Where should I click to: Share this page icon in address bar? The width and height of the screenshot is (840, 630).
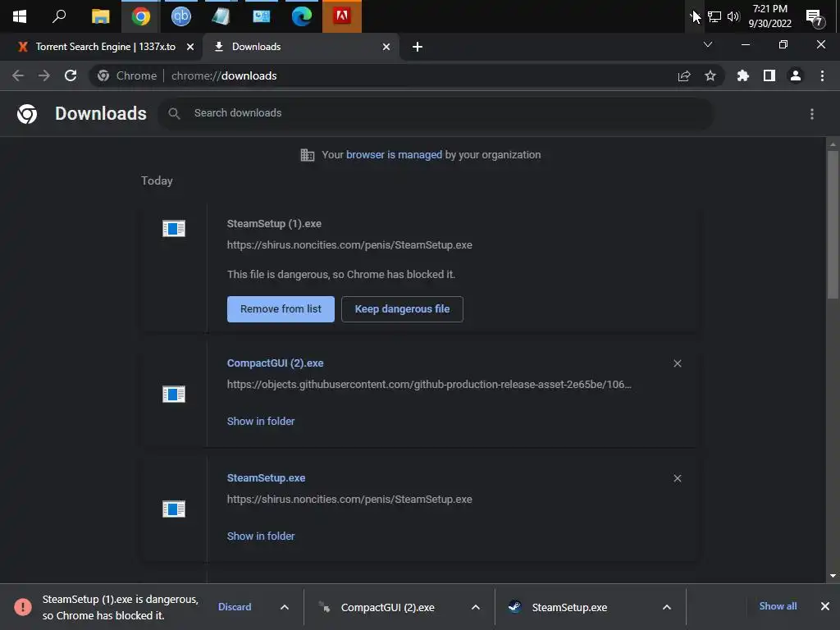coord(684,75)
